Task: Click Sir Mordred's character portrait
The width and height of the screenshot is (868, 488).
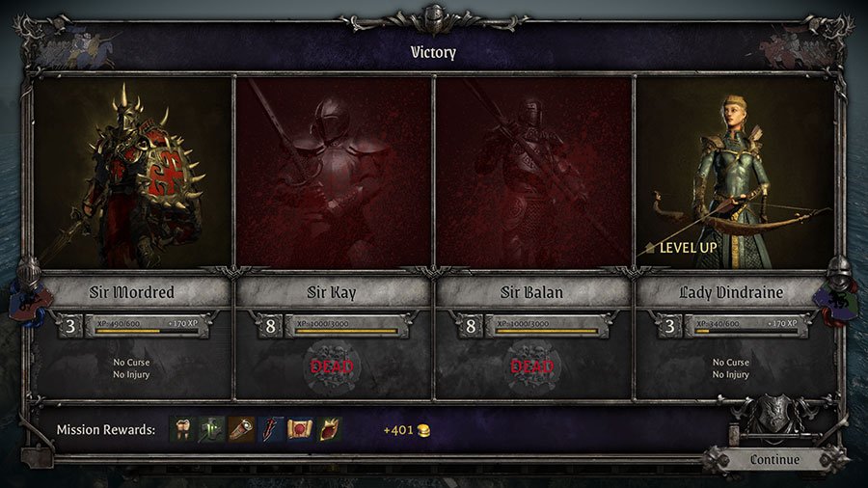Action: pyautogui.click(x=132, y=173)
